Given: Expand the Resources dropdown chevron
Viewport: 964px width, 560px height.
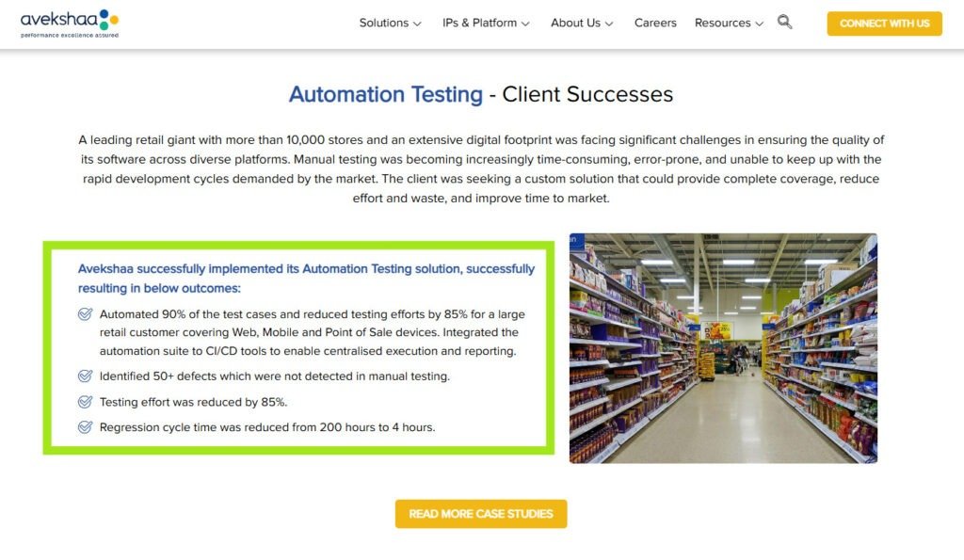Looking at the screenshot, I should coord(760,24).
